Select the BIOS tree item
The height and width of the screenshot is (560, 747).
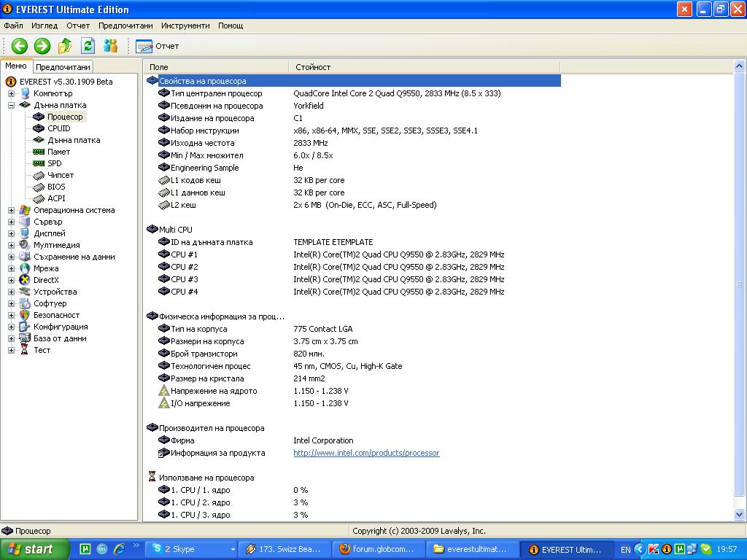coord(56,187)
